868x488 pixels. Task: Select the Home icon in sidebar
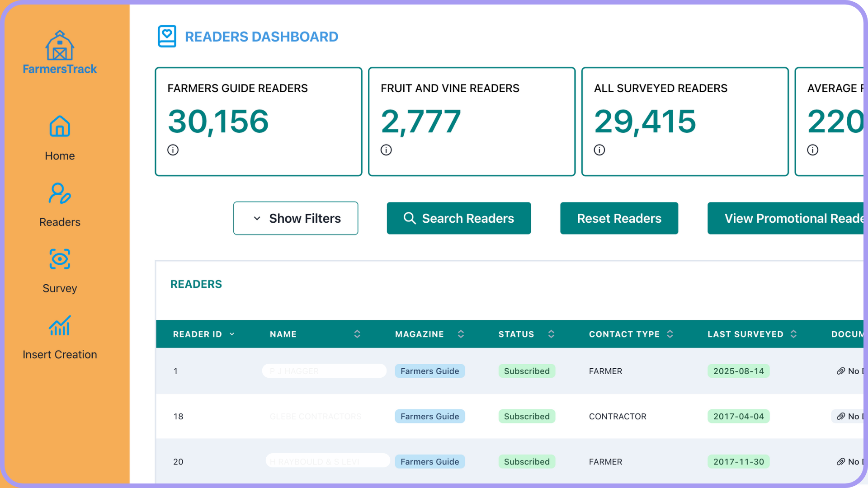59,126
